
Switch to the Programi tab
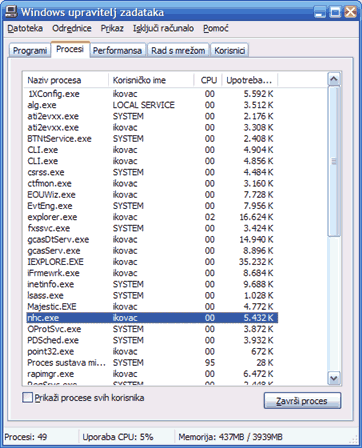30,51
